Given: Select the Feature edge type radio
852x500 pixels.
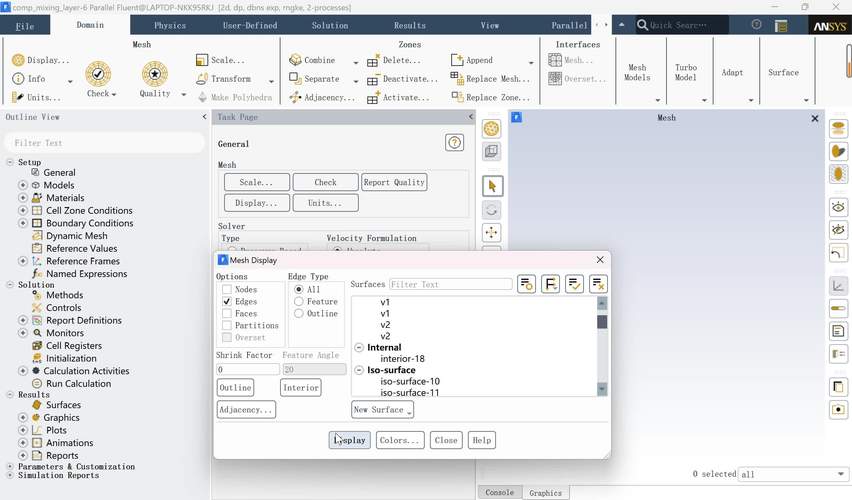Looking at the screenshot, I should point(298,301).
